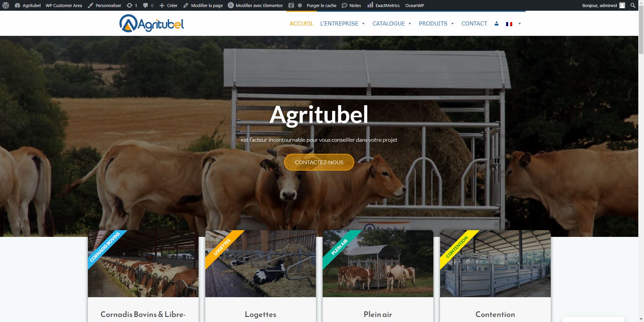Screen dimensions: 644x322
Task: Select the French flag language icon
Action: 509,24
